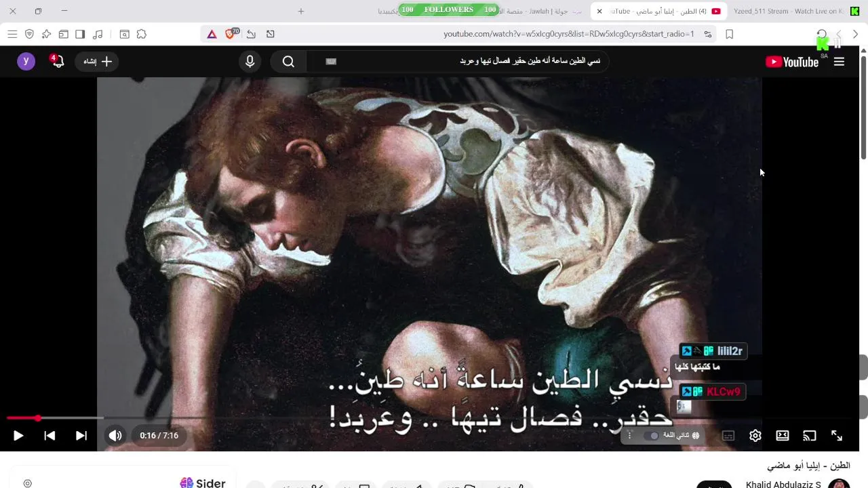Open media controls music note
Screen dimensions: 868x488
[x=98, y=34]
